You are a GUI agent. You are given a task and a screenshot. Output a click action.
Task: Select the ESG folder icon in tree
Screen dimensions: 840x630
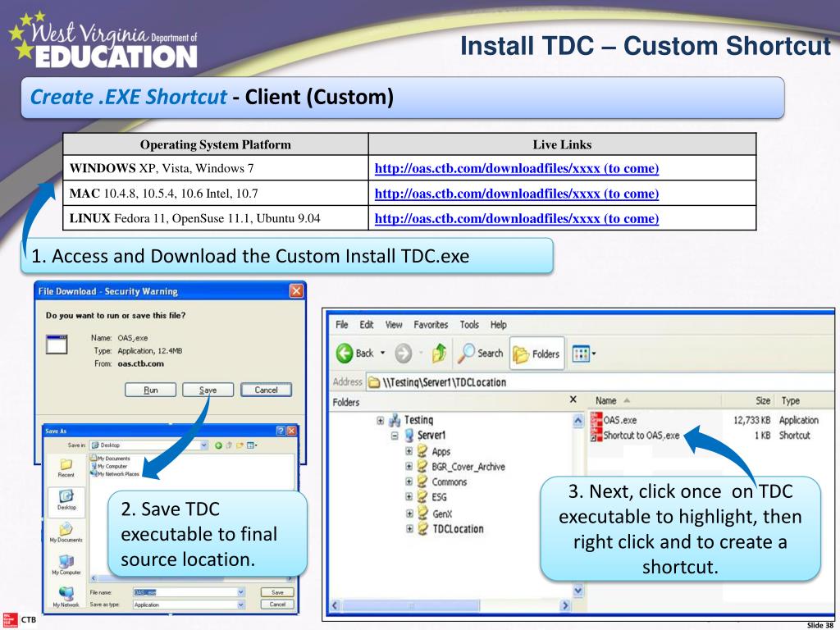pyautogui.click(x=422, y=497)
